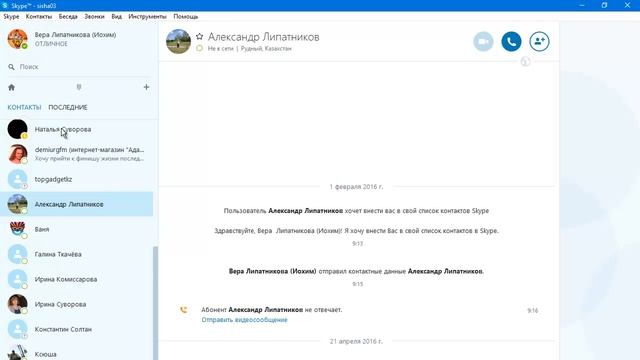Click отправил контактные данные message
This screenshot has height=360, width=640.
pyautogui.click(x=356, y=271)
